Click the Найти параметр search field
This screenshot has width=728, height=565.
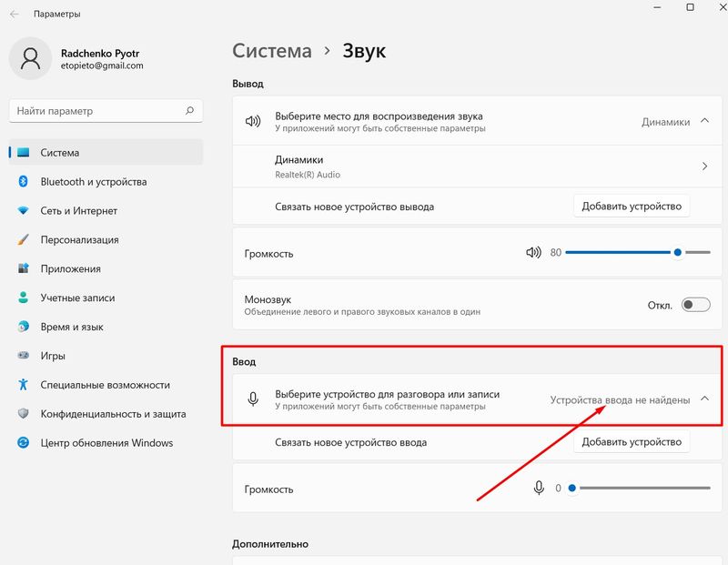click(106, 111)
